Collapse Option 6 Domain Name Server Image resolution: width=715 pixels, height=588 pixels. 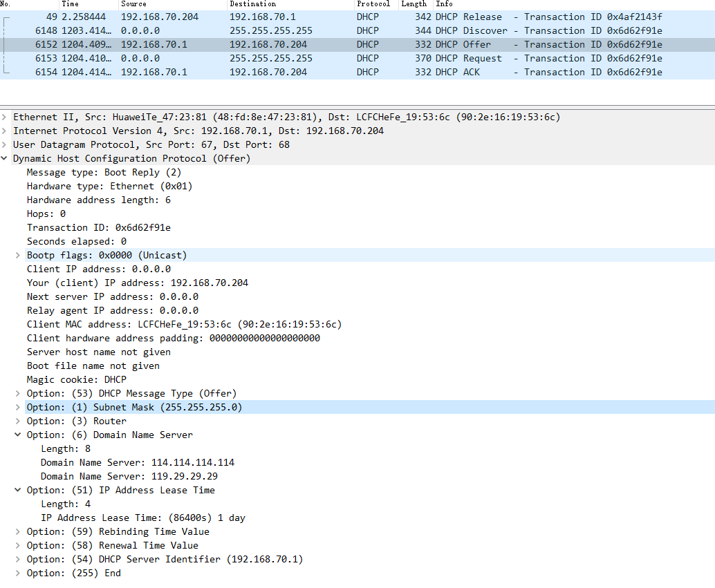pyautogui.click(x=19, y=435)
